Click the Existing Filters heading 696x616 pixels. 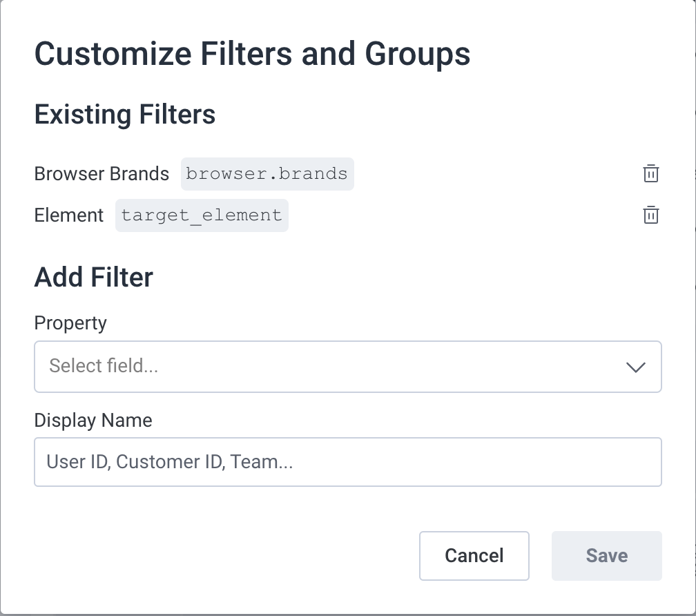tap(124, 114)
